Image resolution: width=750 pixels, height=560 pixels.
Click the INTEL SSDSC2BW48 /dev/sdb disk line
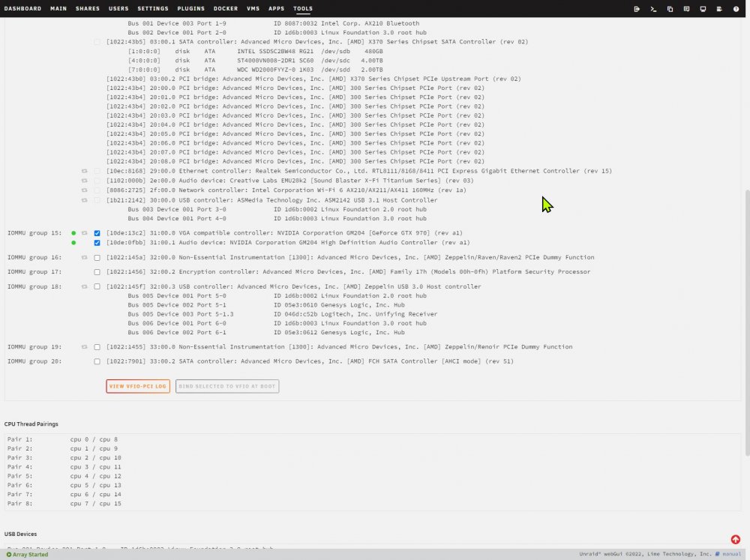click(x=255, y=51)
